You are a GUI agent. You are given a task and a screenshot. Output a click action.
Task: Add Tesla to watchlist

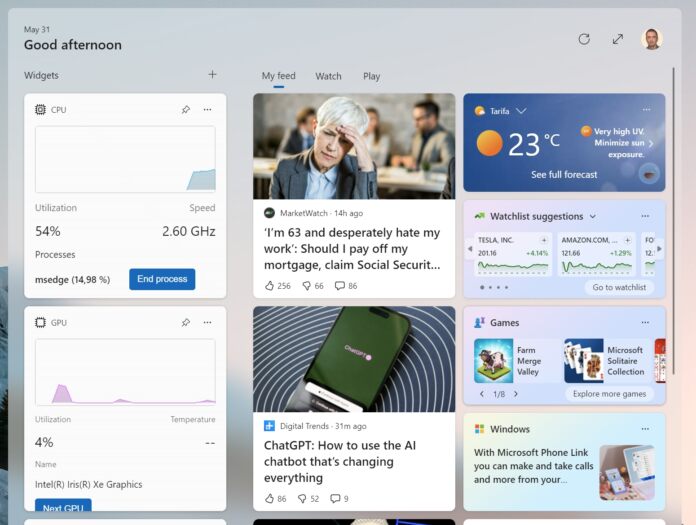point(544,240)
